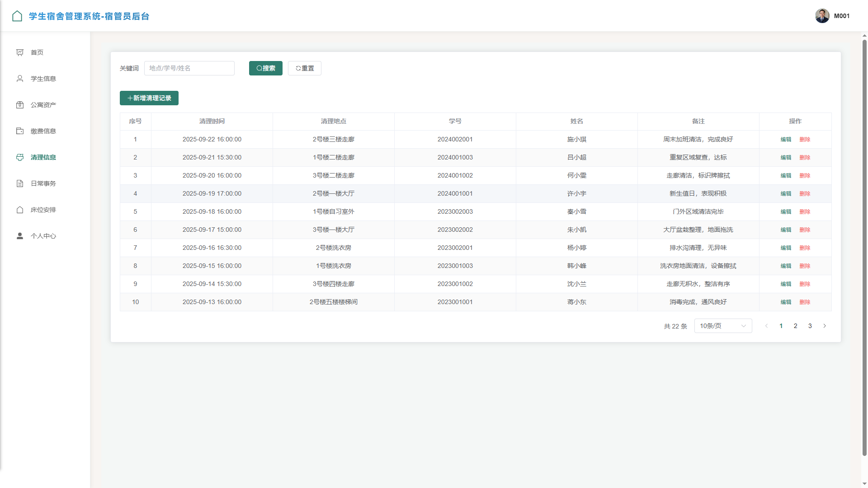Click the 公寓资产 sidebar icon

tap(20, 105)
